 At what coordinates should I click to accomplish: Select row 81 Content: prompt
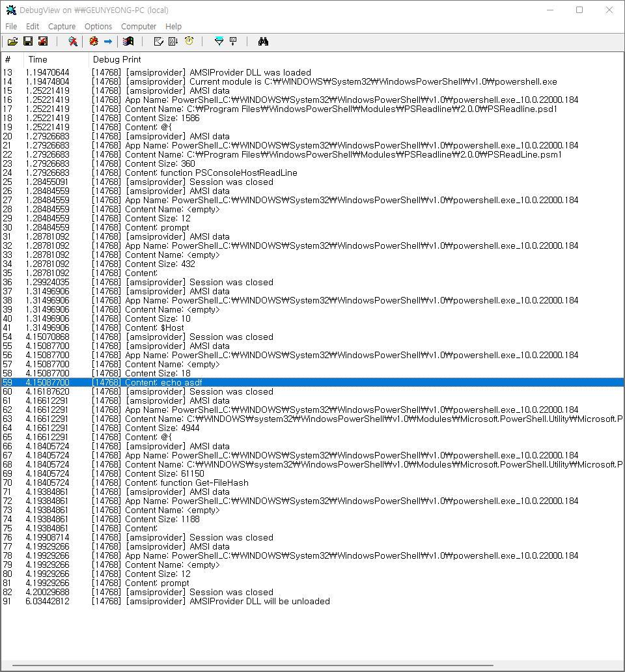click(312, 583)
